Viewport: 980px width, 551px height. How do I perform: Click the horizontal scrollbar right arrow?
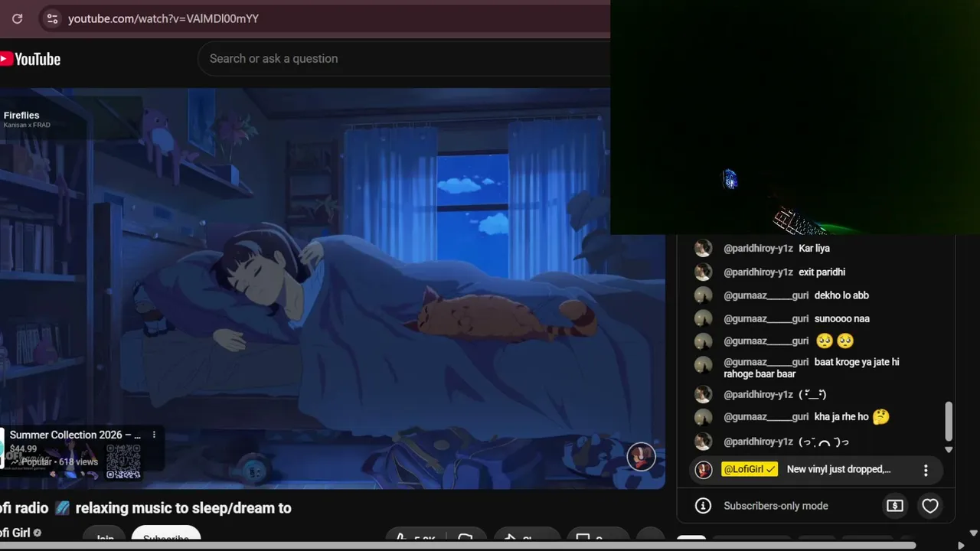tap(961, 546)
